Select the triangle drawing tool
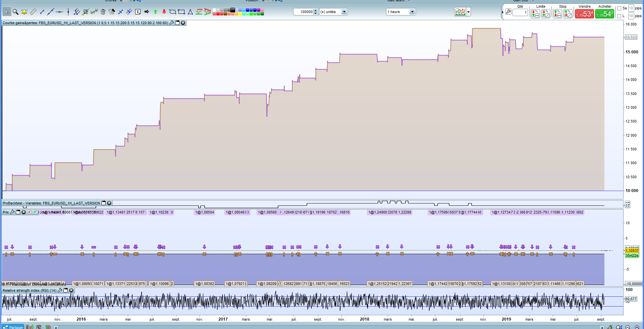 tap(190, 12)
